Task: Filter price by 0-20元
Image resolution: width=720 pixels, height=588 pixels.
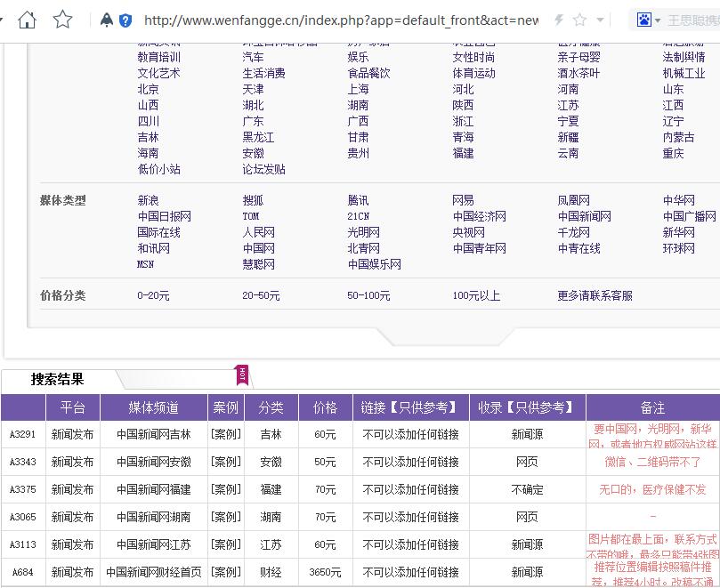Action: click(153, 295)
